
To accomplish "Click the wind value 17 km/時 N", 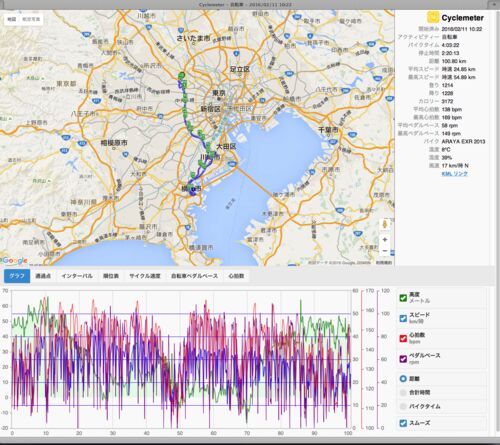I will [455, 165].
